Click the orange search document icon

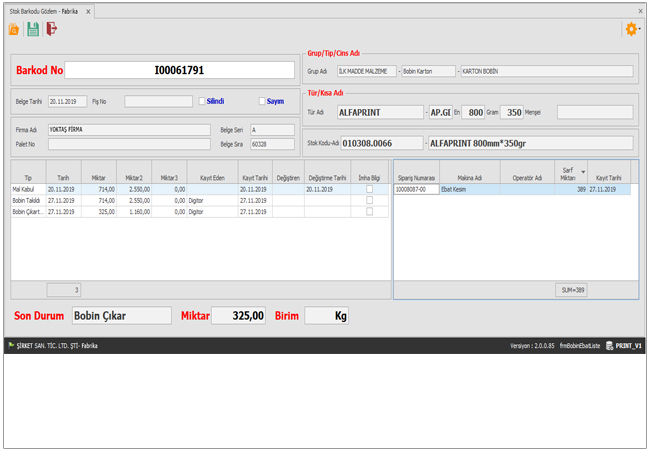click(13, 30)
